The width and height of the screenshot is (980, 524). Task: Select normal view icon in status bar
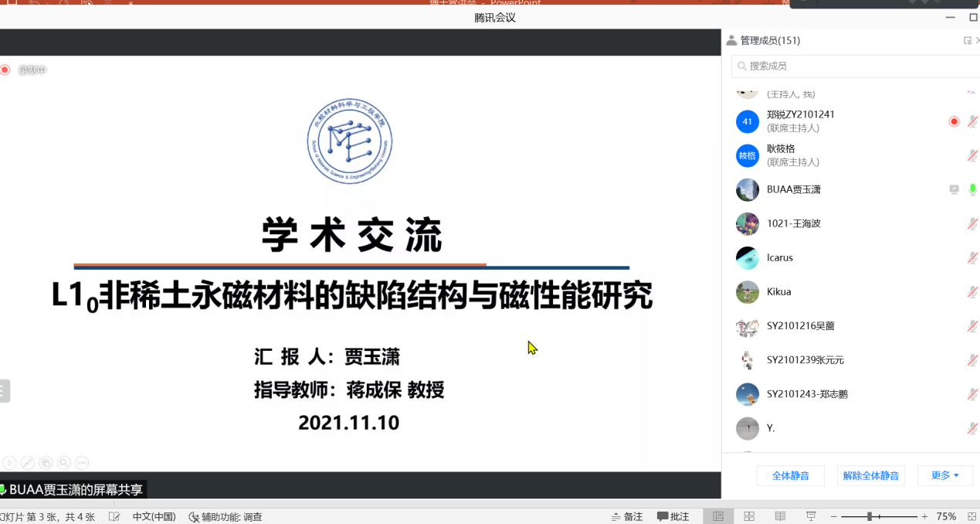coord(718,516)
